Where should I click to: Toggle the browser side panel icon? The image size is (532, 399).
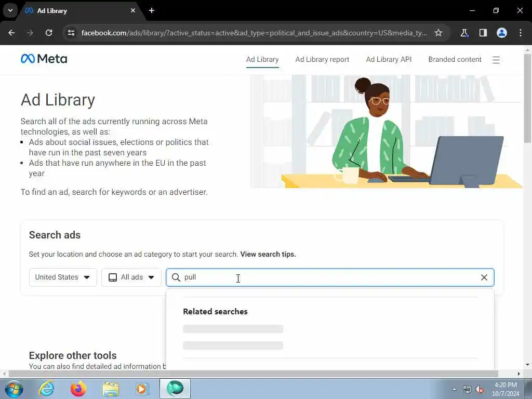pyautogui.click(x=483, y=33)
